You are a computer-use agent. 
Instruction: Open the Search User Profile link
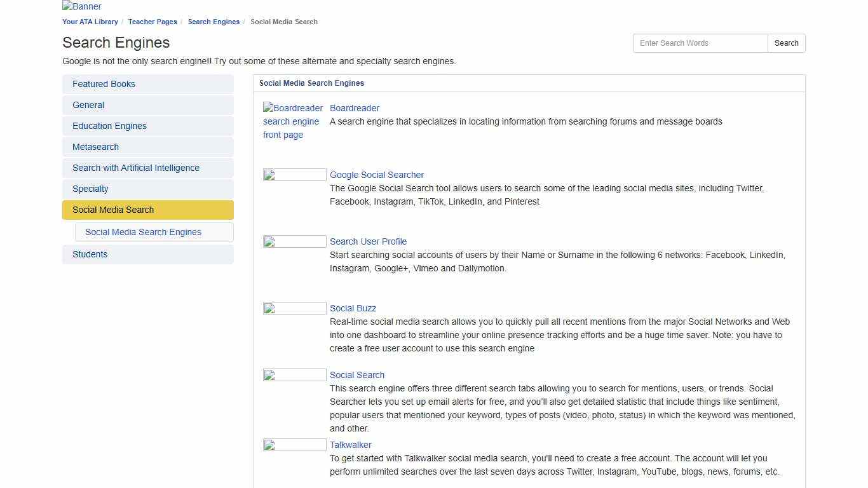(x=368, y=241)
